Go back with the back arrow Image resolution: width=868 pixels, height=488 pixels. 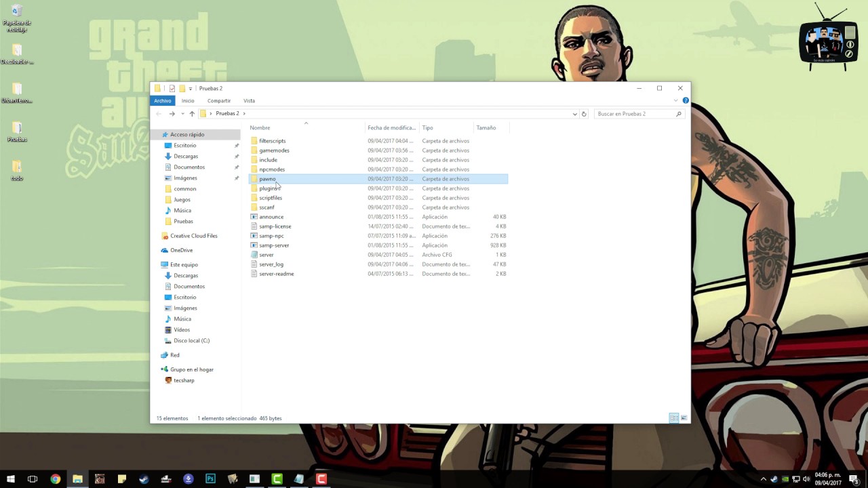tap(159, 114)
